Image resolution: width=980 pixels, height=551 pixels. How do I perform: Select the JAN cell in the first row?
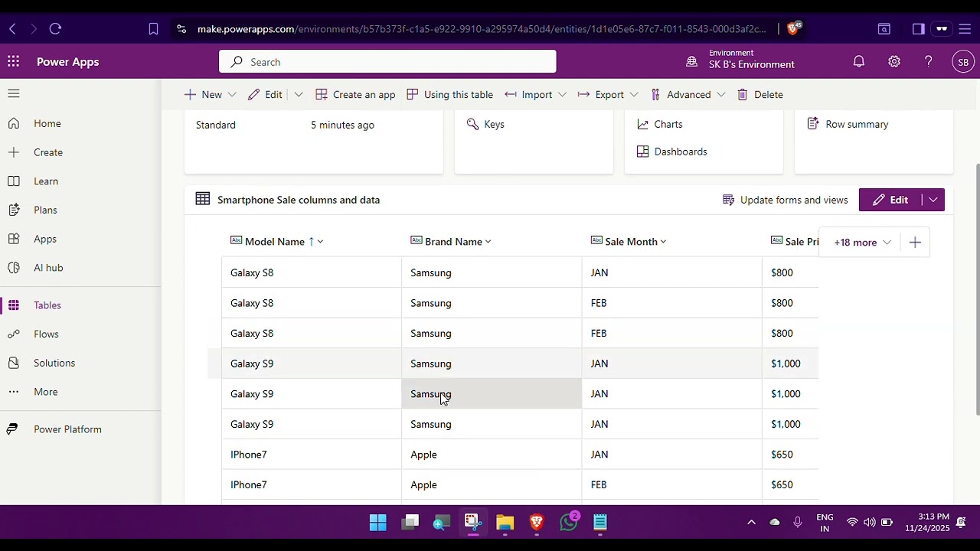click(x=671, y=272)
